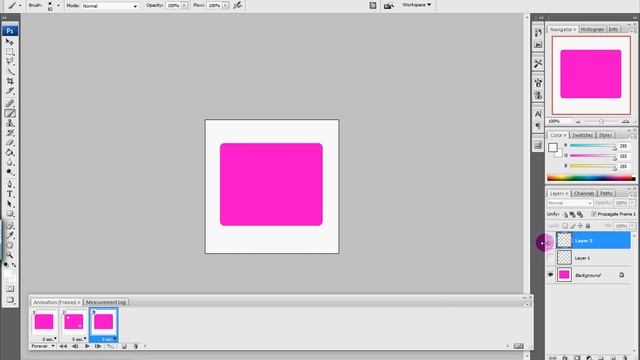
Task: Play the animation
Action: click(87, 346)
